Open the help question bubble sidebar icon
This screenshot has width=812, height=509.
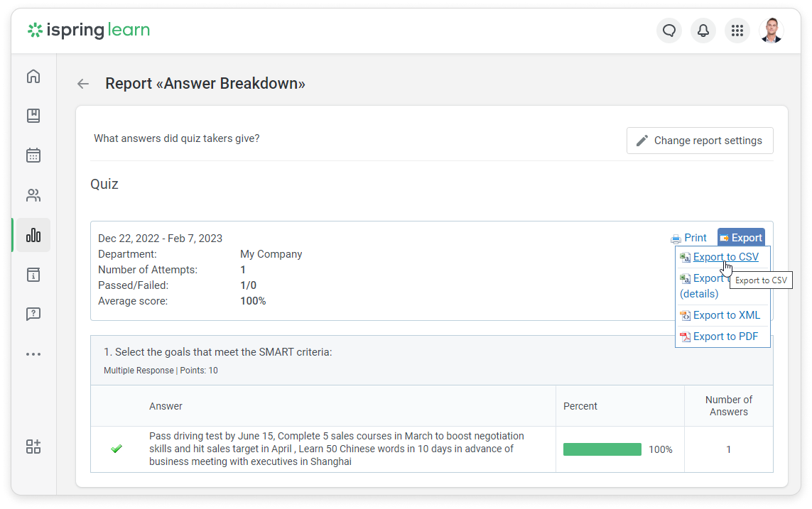point(33,314)
